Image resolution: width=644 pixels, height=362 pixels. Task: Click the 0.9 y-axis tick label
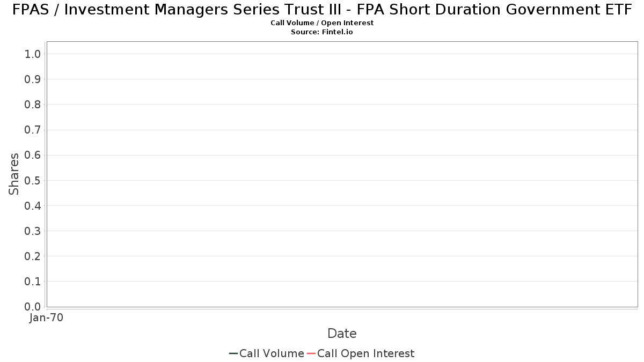click(33, 79)
